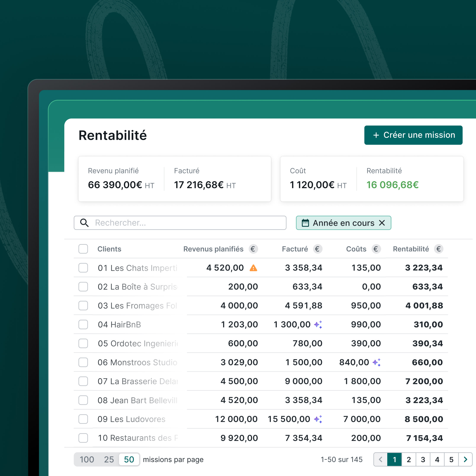This screenshot has height=476, width=476.
Task: Click the euro icon in Revenus planifiés column header
Action: tap(254, 249)
